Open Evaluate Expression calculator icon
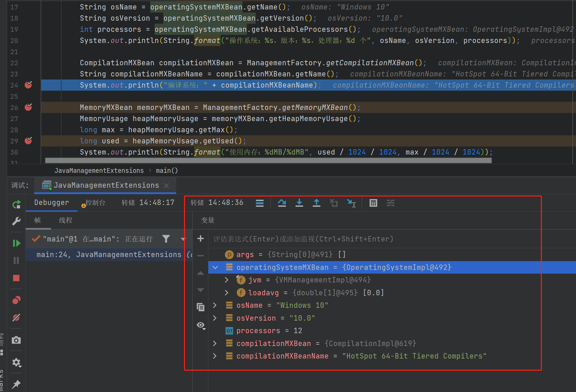Screen dimensions: 576x392 [x=373, y=203]
